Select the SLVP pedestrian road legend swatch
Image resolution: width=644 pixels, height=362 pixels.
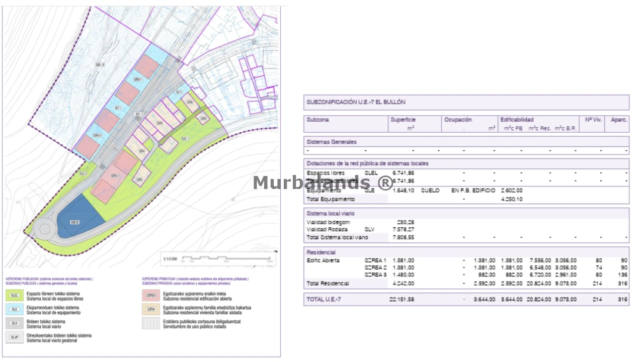tap(14, 337)
